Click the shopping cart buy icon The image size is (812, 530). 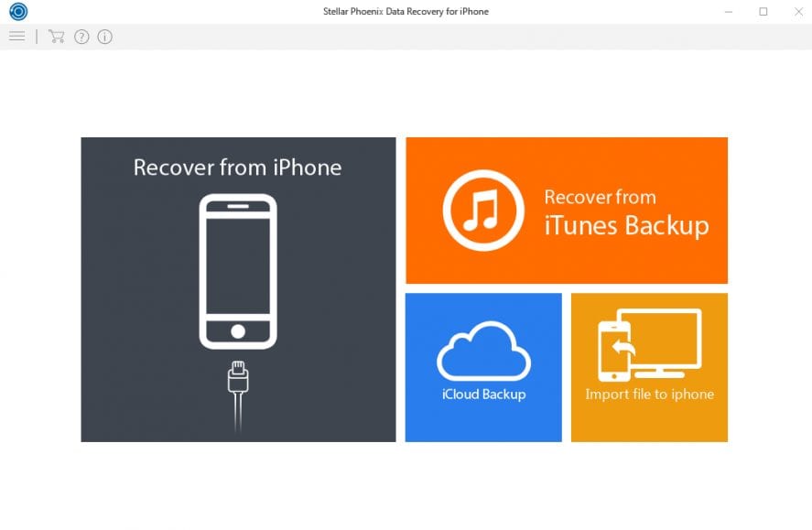[57, 37]
